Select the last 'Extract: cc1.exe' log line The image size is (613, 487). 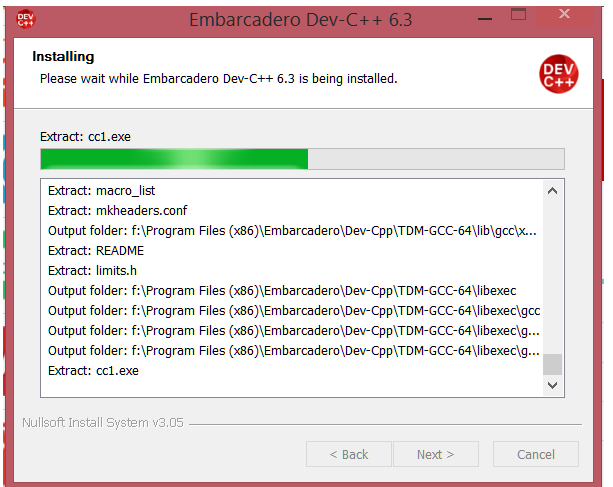tap(94, 370)
